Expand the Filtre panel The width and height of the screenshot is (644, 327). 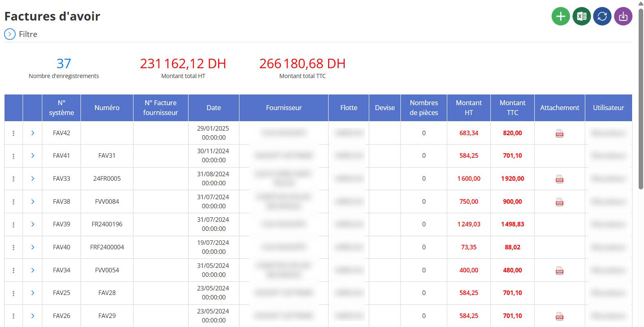(10, 34)
